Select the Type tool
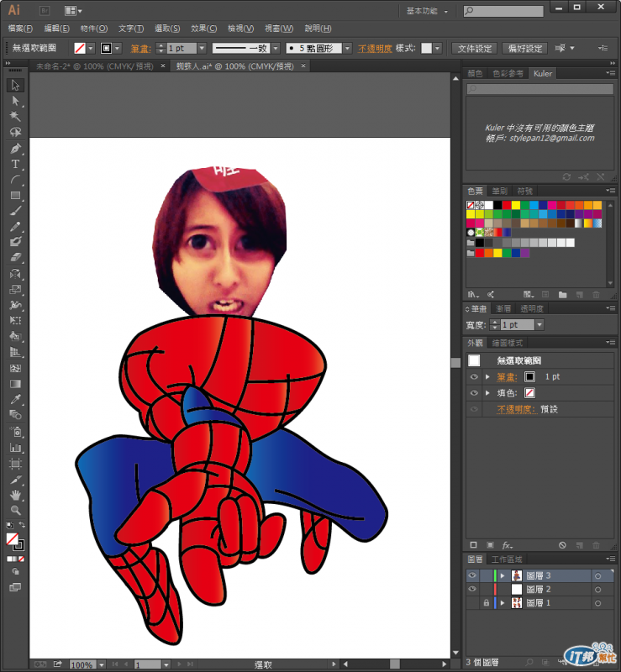The image size is (621, 672). tap(15, 165)
